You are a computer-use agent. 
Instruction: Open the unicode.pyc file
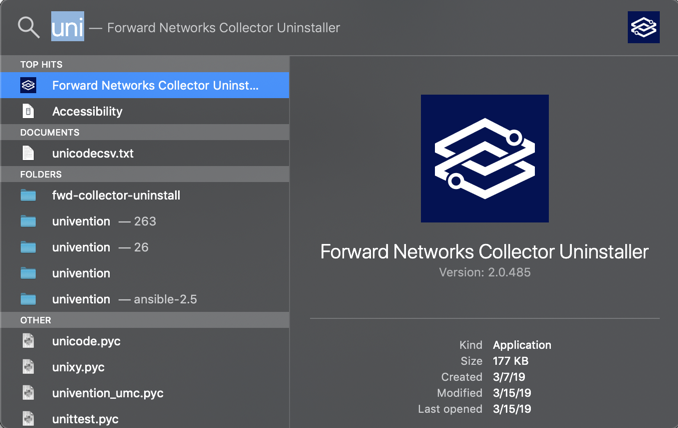[145, 341]
